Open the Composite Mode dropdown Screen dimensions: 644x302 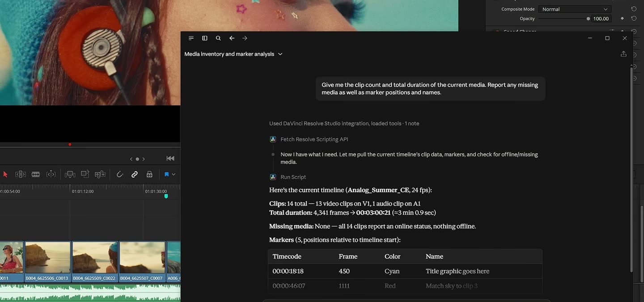click(x=574, y=9)
